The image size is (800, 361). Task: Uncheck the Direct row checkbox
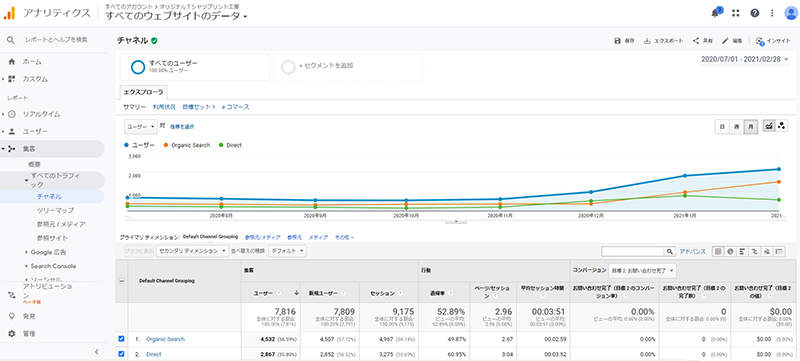point(121,354)
